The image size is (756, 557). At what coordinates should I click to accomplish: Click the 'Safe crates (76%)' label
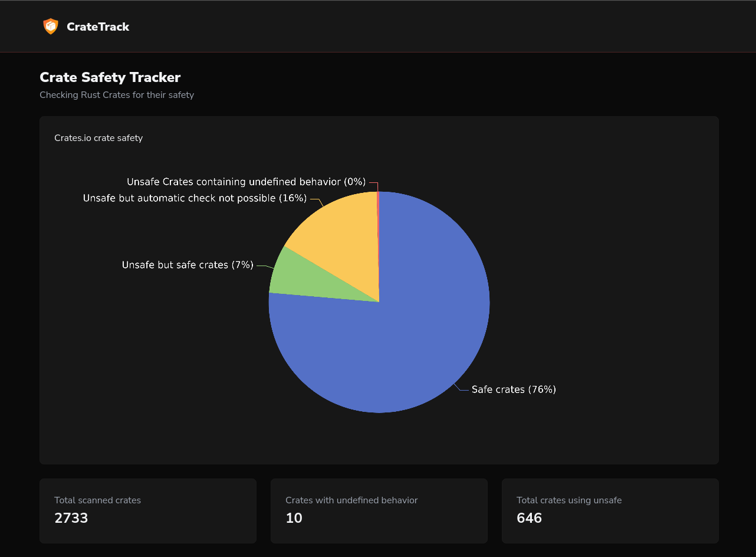(514, 389)
